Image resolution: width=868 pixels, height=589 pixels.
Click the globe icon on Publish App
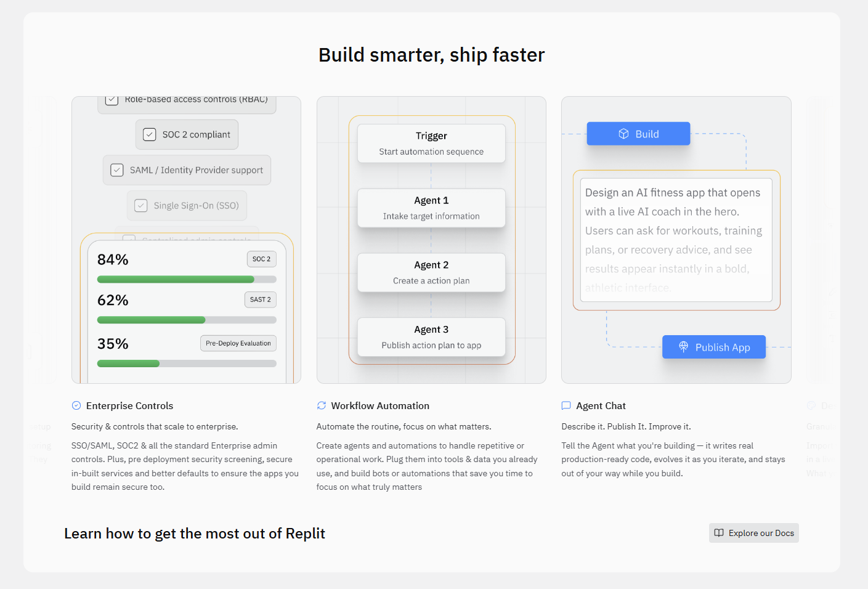tap(683, 347)
